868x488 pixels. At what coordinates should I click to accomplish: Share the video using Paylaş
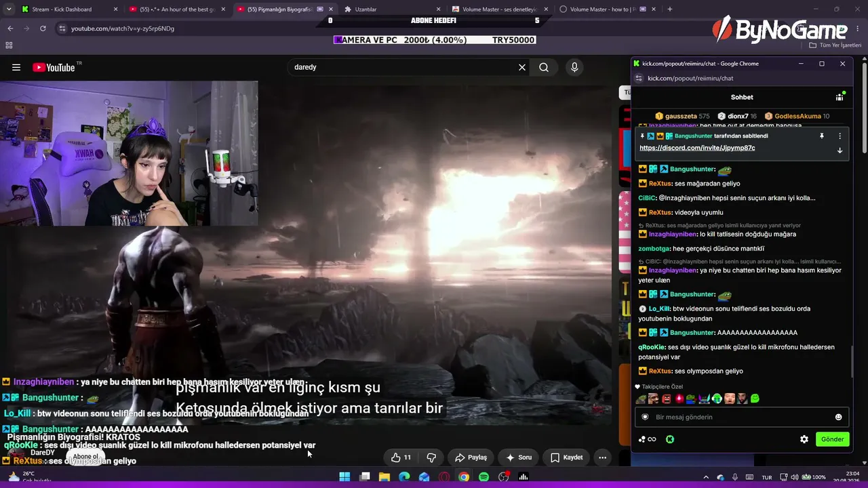(x=471, y=457)
